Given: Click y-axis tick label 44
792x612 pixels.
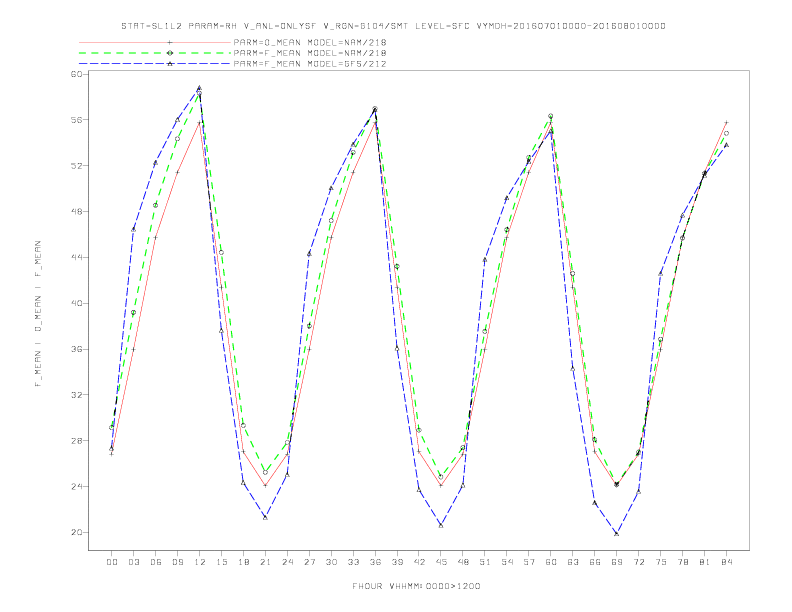Looking at the screenshot, I should (76, 258).
